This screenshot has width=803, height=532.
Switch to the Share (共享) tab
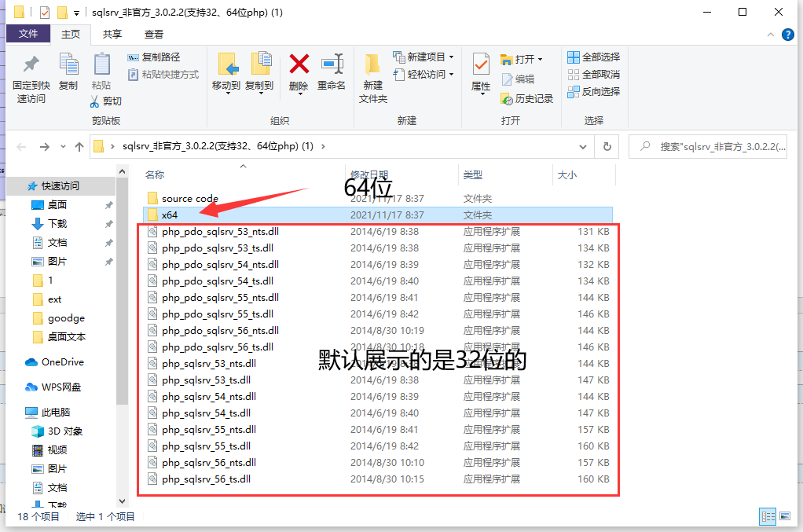[112, 35]
